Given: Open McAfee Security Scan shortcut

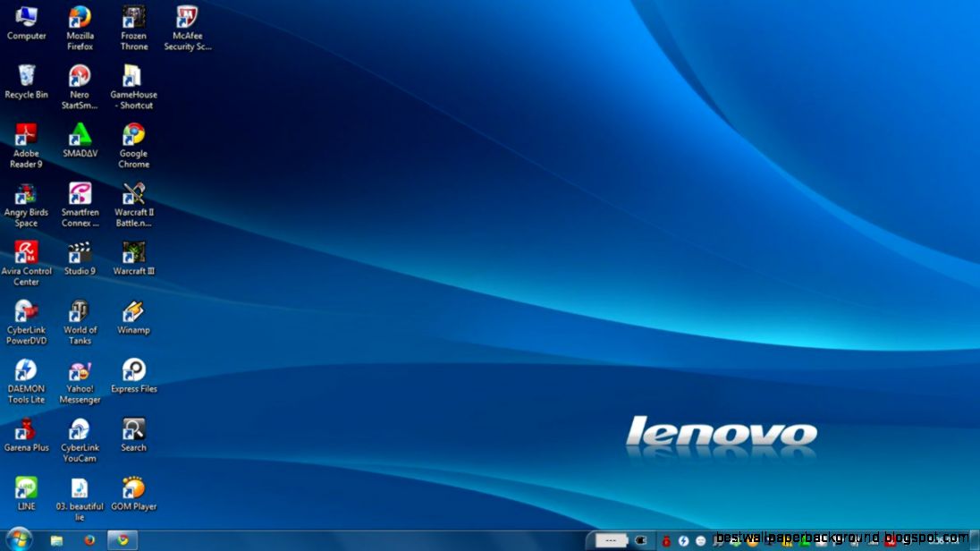Looking at the screenshot, I should (x=188, y=29).
